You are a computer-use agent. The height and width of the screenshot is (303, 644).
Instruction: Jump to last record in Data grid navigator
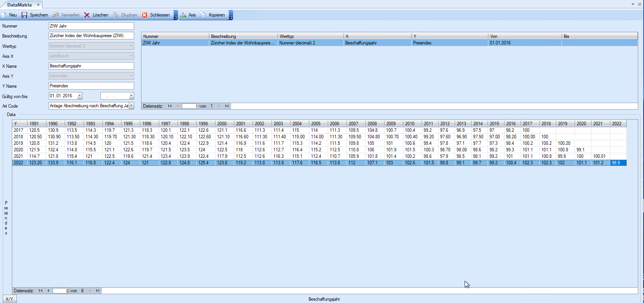[98, 291]
